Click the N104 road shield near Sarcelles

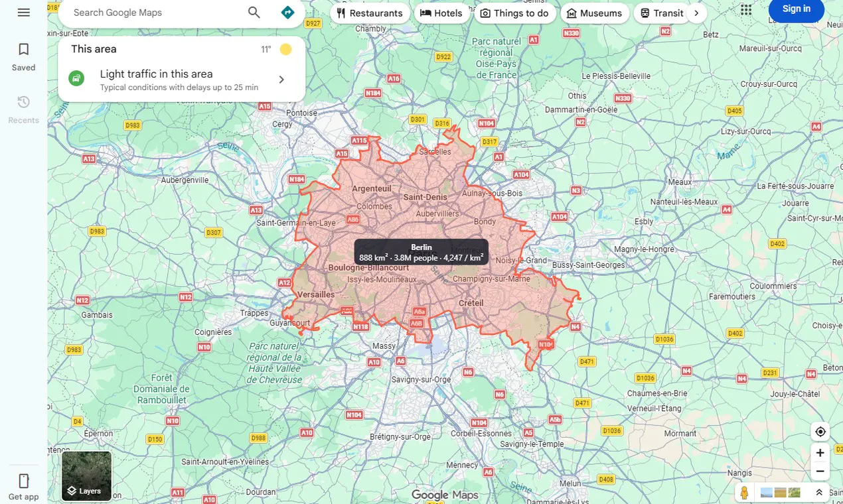coord(487,123)
